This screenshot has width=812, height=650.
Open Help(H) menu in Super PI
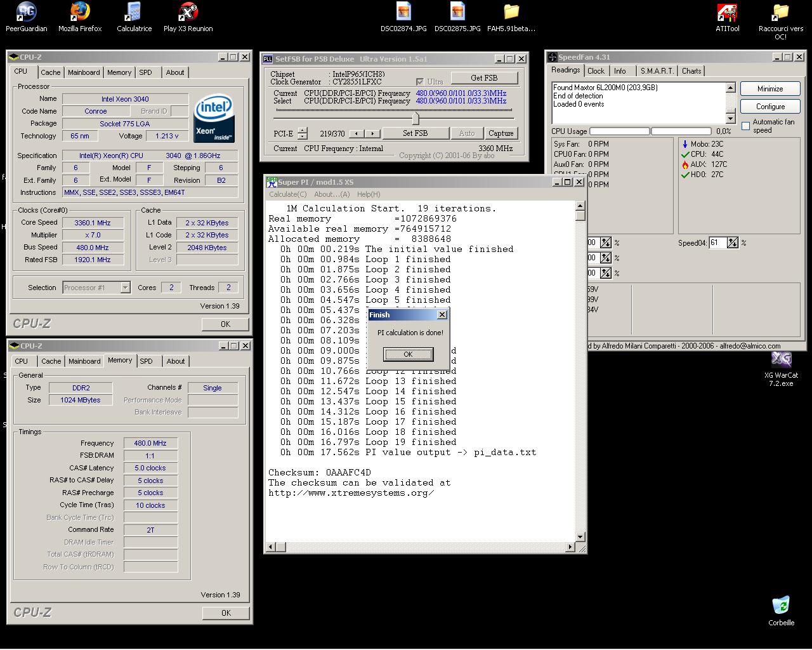[x=369, y=194]
